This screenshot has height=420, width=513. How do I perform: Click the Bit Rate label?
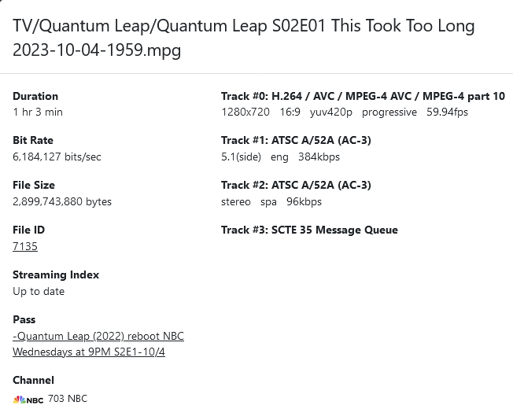coord(33,140)
